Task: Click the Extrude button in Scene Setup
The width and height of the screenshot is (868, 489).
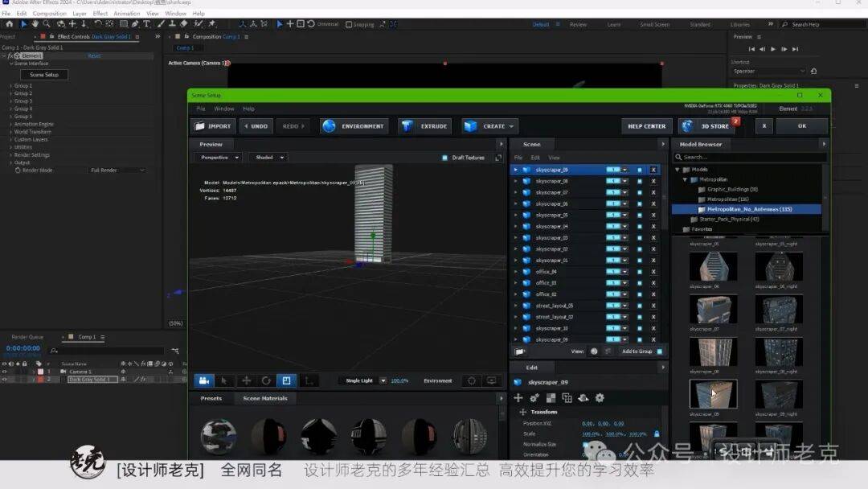Action: point(424,126)
